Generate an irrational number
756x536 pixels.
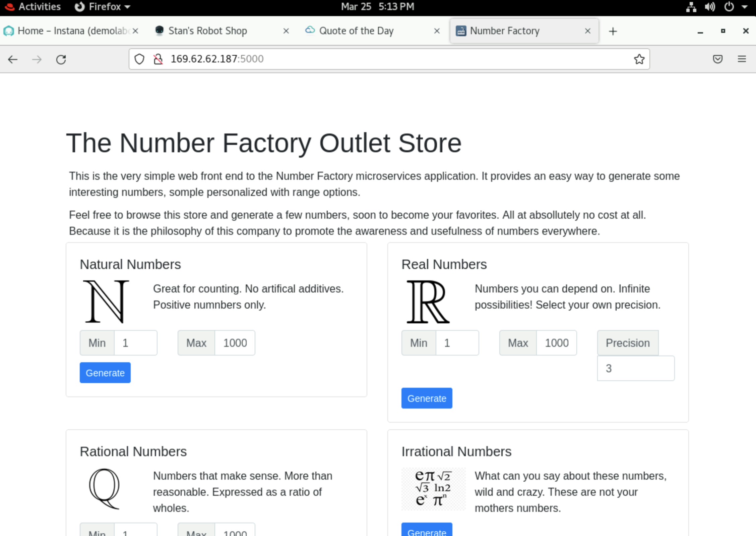[x=427, y=530]
